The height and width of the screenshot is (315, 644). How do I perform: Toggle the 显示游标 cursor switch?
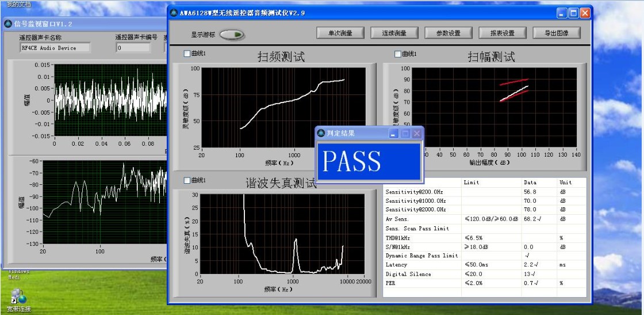231,35
